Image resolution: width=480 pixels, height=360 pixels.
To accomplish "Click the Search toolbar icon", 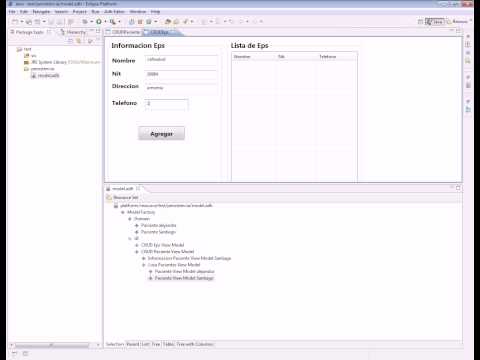I will coord(113,22).
